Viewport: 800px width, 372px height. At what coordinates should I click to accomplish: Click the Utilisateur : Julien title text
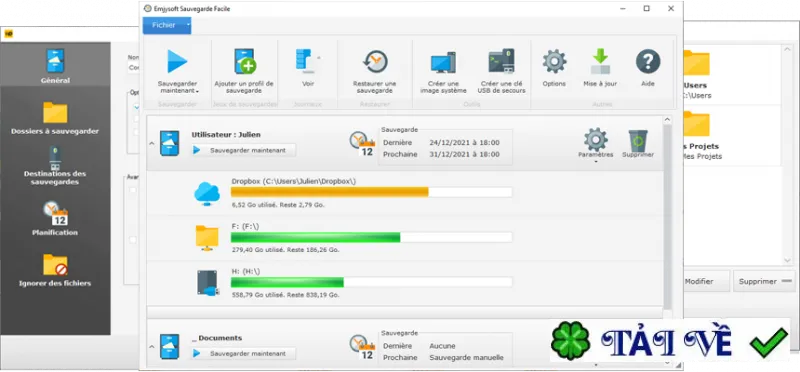click(x=226, y=135)
